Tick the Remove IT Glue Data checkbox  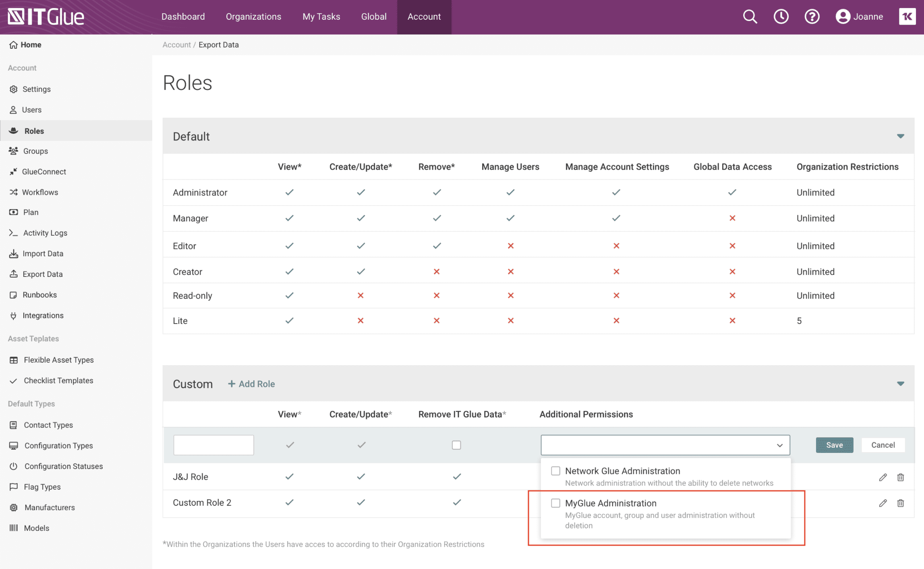point(456,445)
